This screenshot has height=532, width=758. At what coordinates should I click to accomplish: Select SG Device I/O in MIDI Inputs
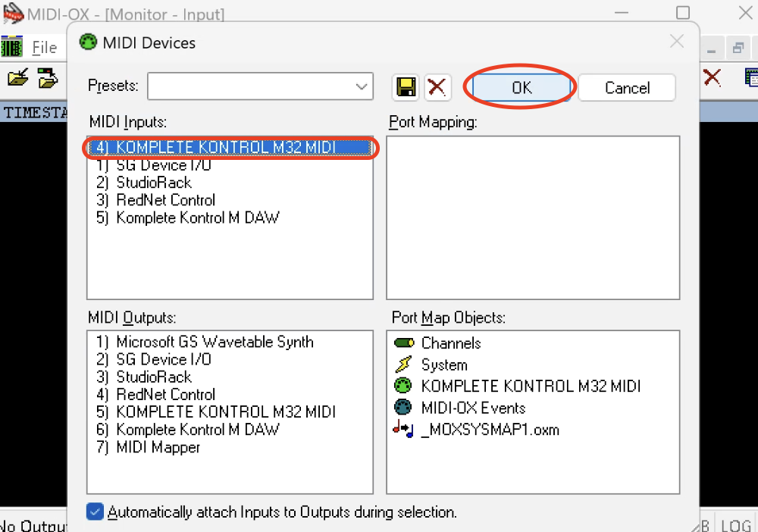(x=230, y=165)
